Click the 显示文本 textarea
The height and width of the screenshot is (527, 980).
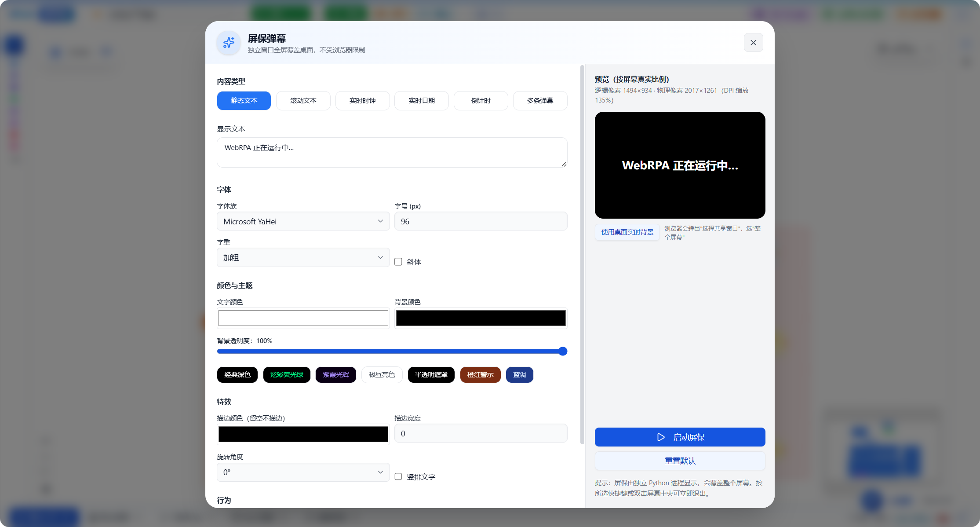(x=392, y=152)
